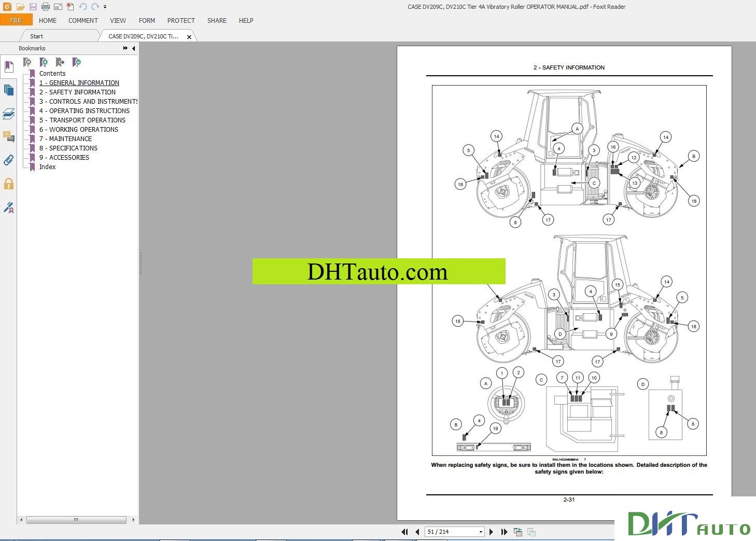
Task: Save the PDF file
Action: click(x=33, y=6)
